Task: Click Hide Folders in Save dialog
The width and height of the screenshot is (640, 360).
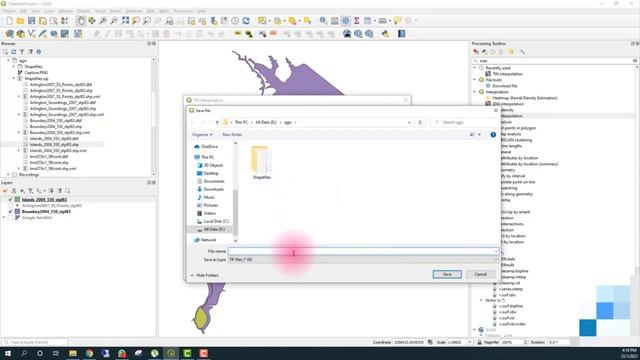Action: click(204, 276)
